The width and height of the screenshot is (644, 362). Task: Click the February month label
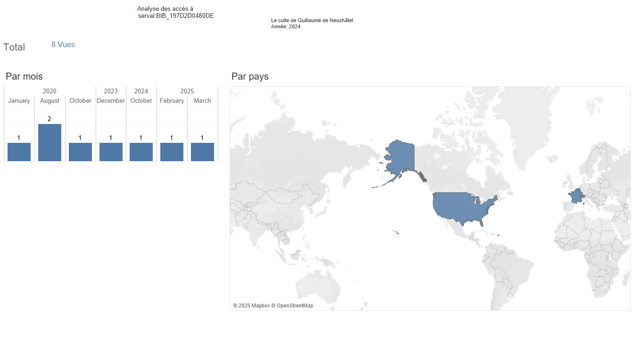[172, 100]
